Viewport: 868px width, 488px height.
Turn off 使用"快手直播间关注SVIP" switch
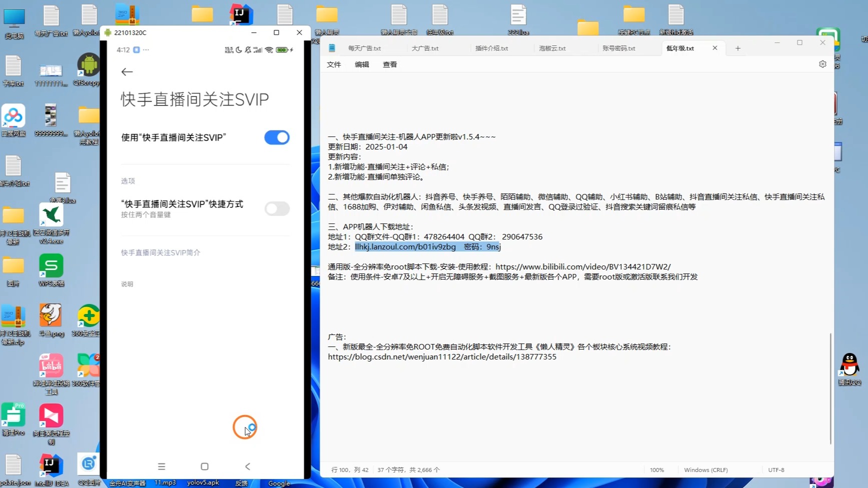277,137
